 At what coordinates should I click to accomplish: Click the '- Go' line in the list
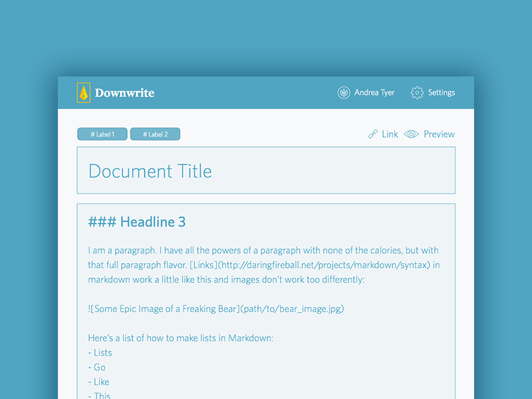97,367
